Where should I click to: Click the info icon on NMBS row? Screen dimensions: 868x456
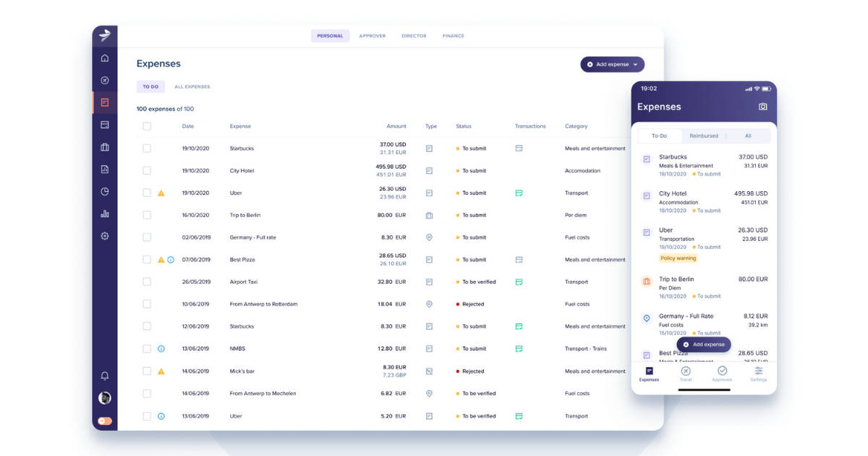(x=161, y=349)
